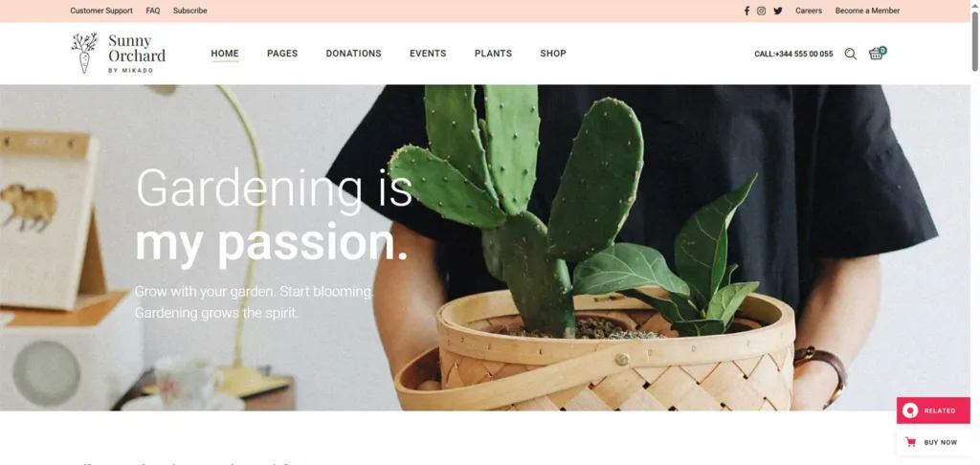
Task: Click the Related circle icon
Action: coord(911,410)
